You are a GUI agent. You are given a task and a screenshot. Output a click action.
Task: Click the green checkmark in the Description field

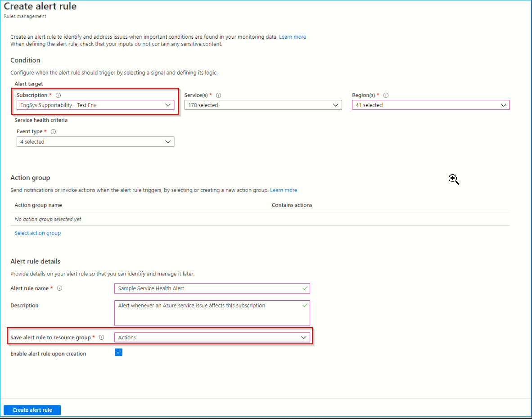[305, 304]
